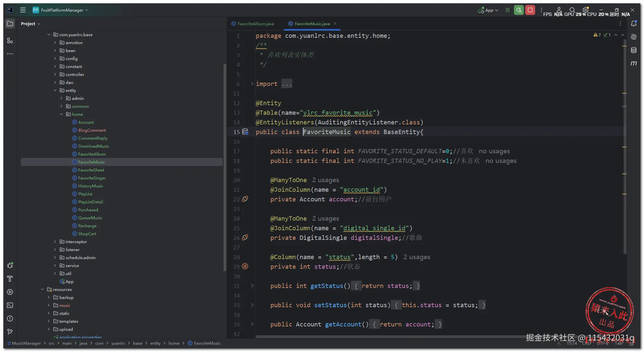
Task: Select the PlayListDetail class
Action: coord(90,202)
